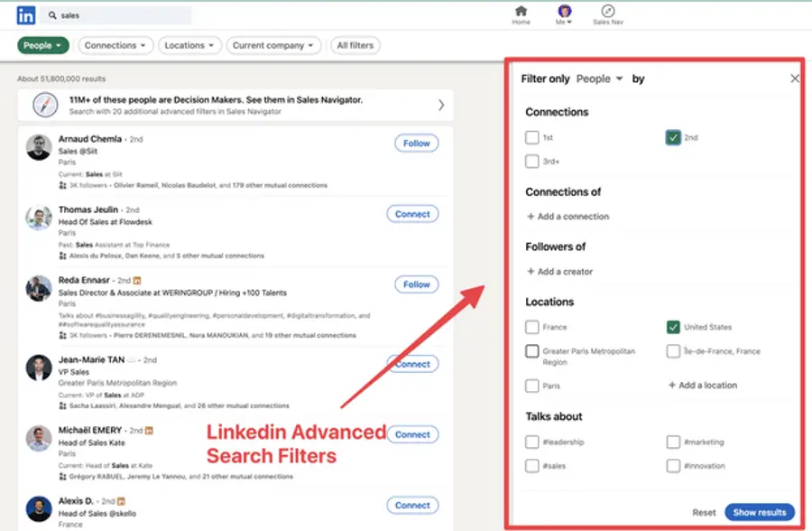The width and height of the screenshot is (812, 531).
Task: Click the Home house icon
Action: pyautogui.click(x=521, y=11)
